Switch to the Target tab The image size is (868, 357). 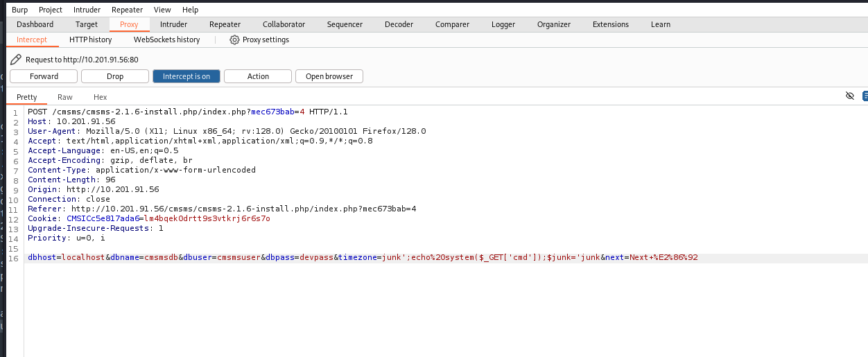tap(87, 24)
